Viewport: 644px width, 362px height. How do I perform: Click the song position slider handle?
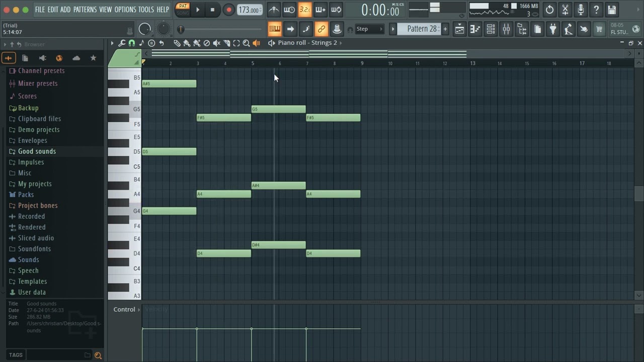(181, 30)
